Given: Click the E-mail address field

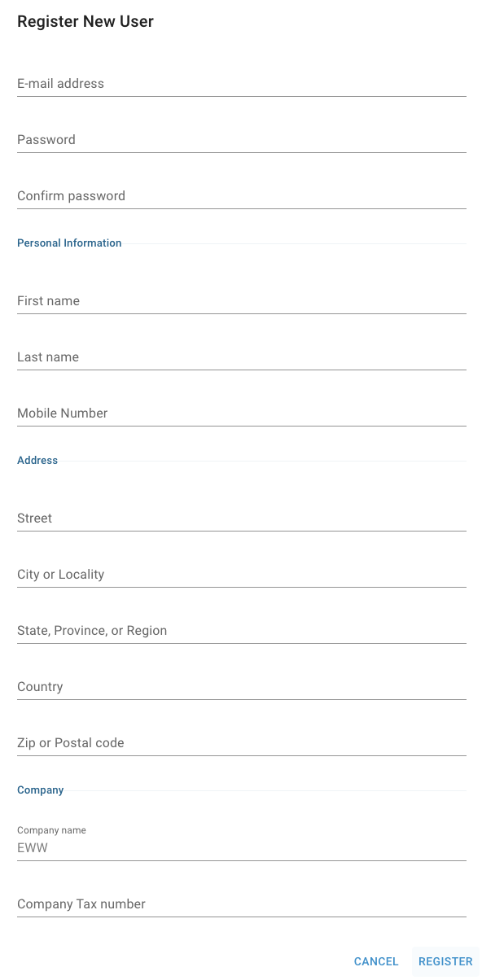Looking at the screenshot, I should click(241, 83).
